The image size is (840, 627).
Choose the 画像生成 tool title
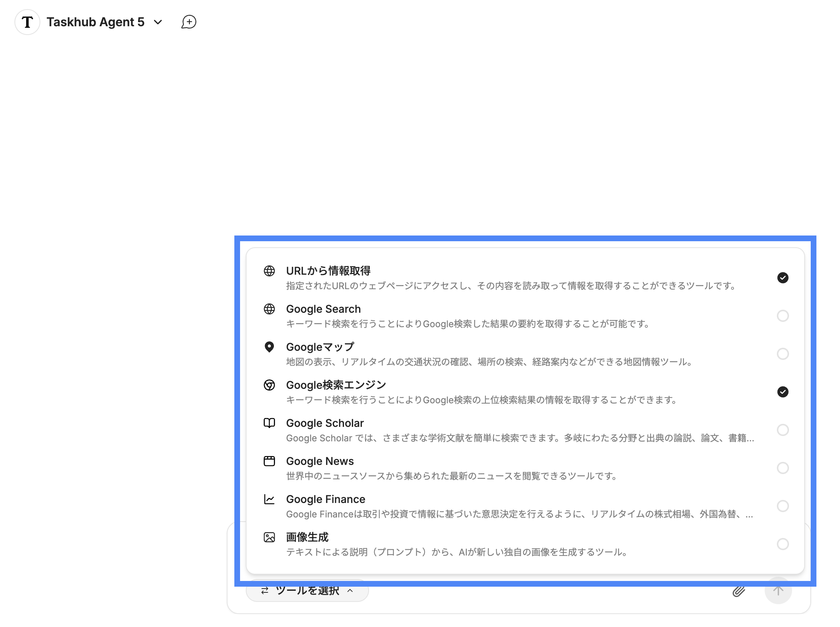[307, 537]
